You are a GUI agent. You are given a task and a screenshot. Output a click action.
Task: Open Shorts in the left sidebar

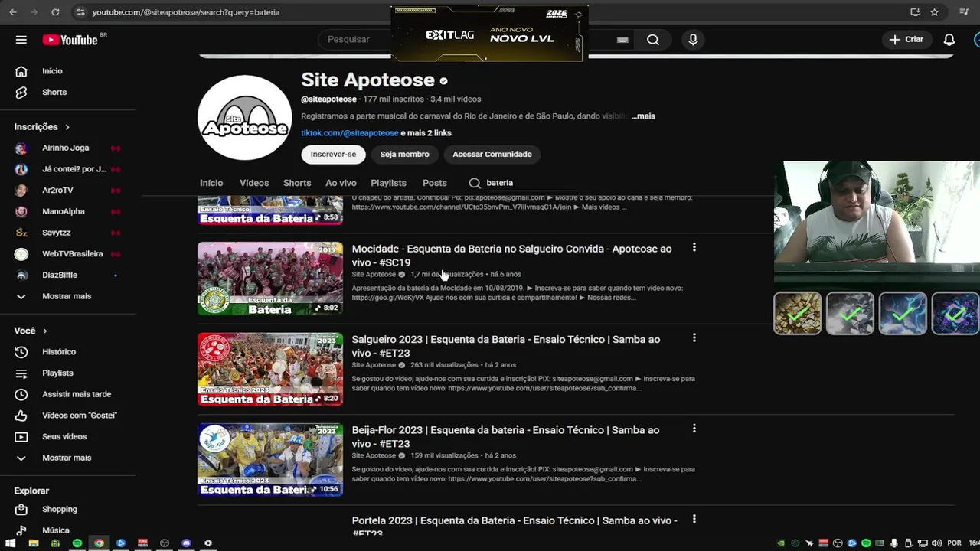click(54, 92)
